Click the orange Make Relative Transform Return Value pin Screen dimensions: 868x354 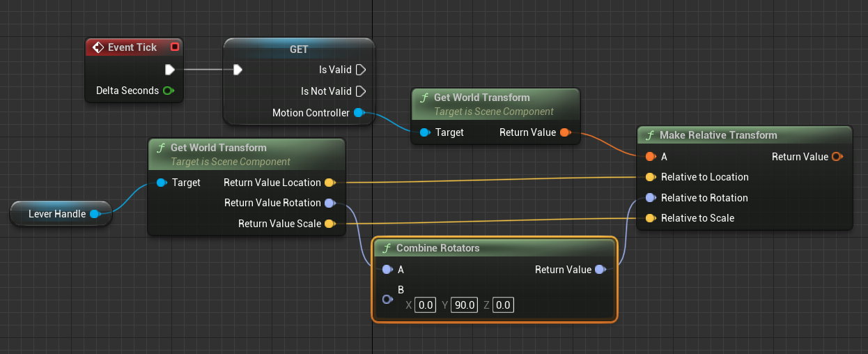coord(837,157)
